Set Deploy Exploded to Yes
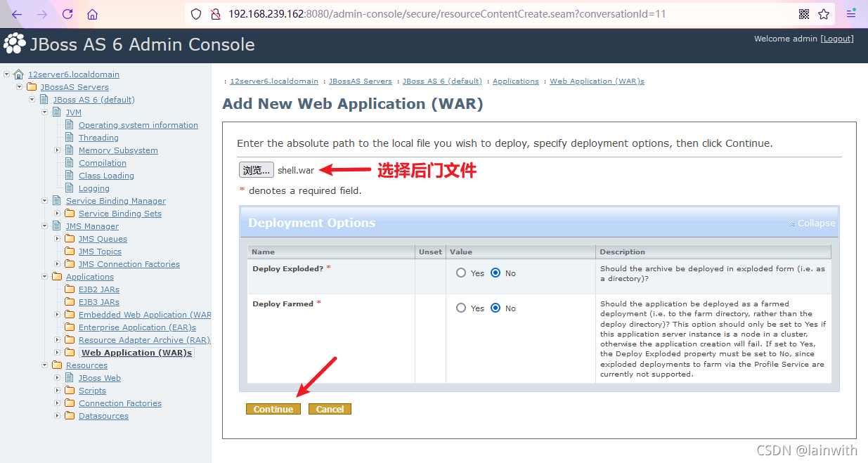 461,273
